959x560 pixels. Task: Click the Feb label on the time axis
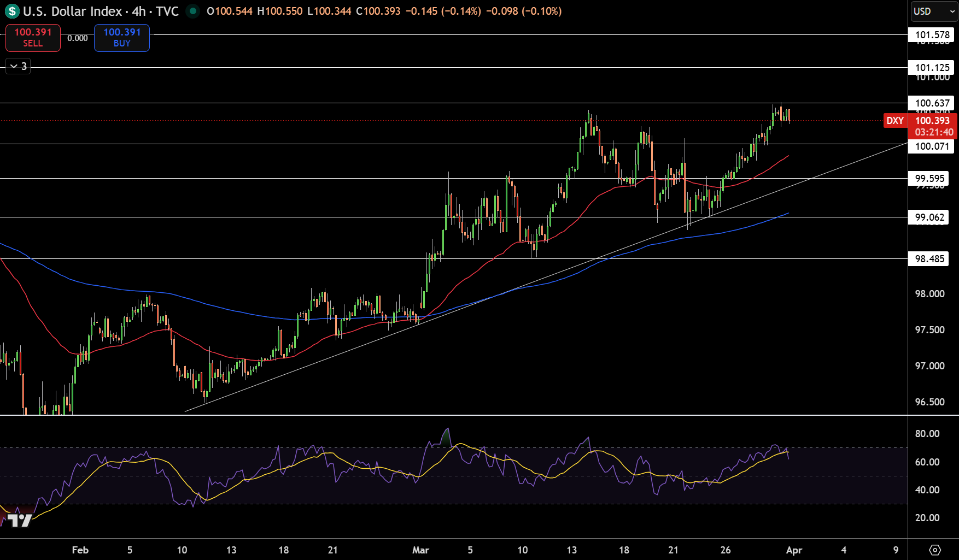(x=80, y=550)
